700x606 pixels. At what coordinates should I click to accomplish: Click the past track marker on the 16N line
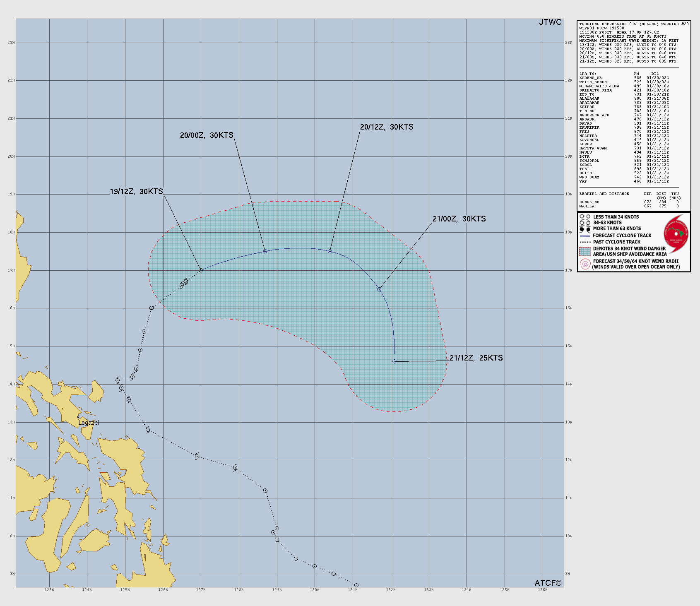coord(152,308)
